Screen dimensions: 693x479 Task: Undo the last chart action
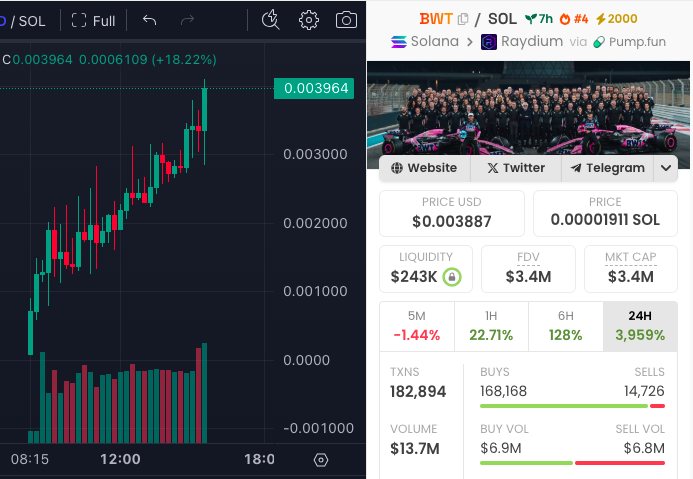149,20
